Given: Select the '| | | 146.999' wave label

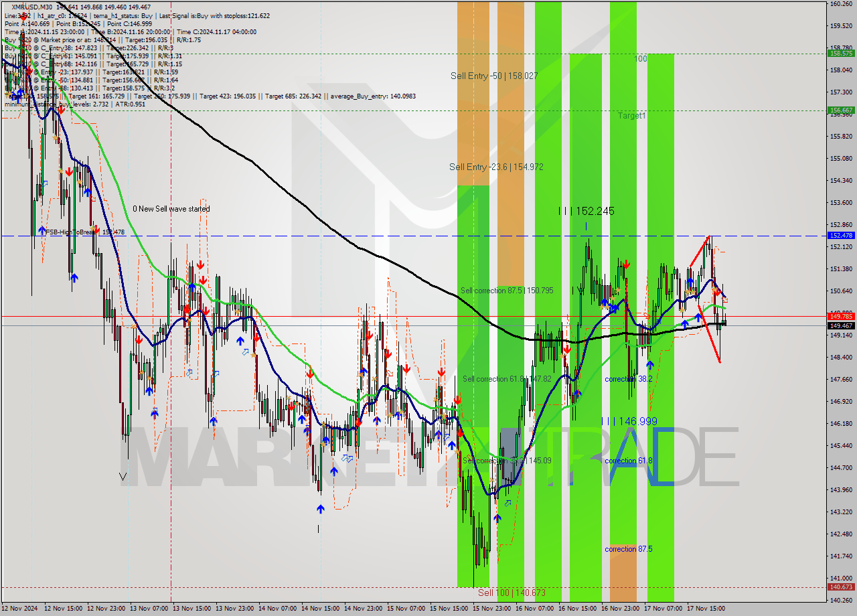Looking at the screenshot, I should 629,421.
